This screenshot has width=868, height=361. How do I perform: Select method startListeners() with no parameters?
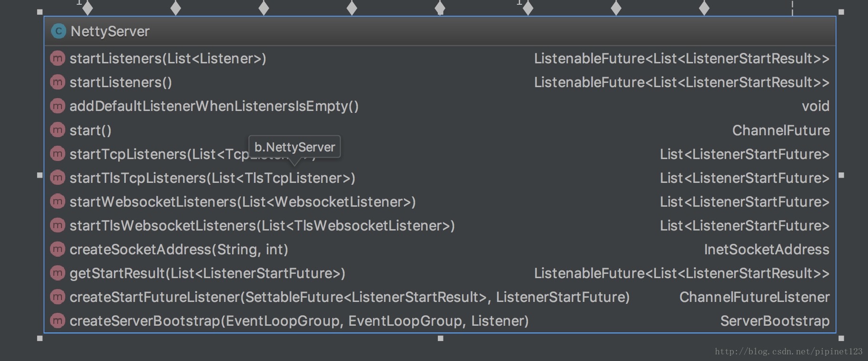pos(121,82)
